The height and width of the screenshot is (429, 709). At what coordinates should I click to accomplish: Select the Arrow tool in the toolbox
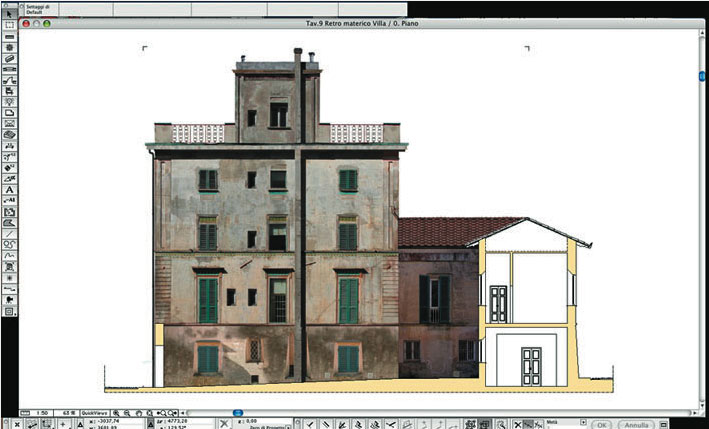coord(9,12)
